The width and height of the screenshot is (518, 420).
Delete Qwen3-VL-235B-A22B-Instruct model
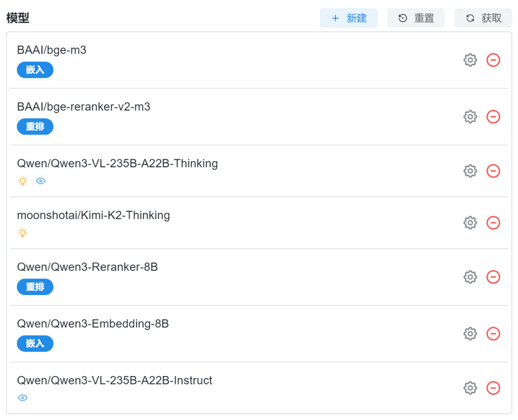pyautogui.click(x=493, y=388)
